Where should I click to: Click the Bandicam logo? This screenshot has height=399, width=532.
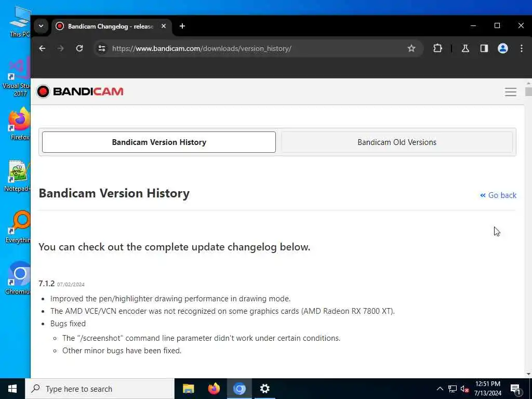(x=80, y=91)
